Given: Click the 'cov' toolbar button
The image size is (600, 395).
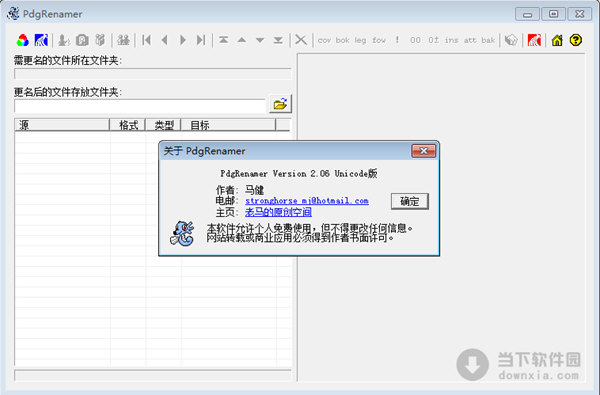Looking at the screenshot, I should [x=324, y=40].
